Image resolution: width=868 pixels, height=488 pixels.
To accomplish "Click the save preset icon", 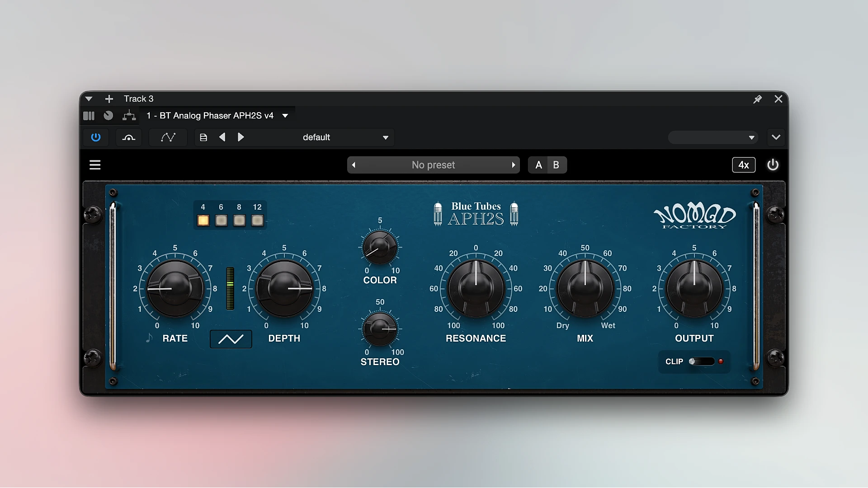I will [203, 137].
